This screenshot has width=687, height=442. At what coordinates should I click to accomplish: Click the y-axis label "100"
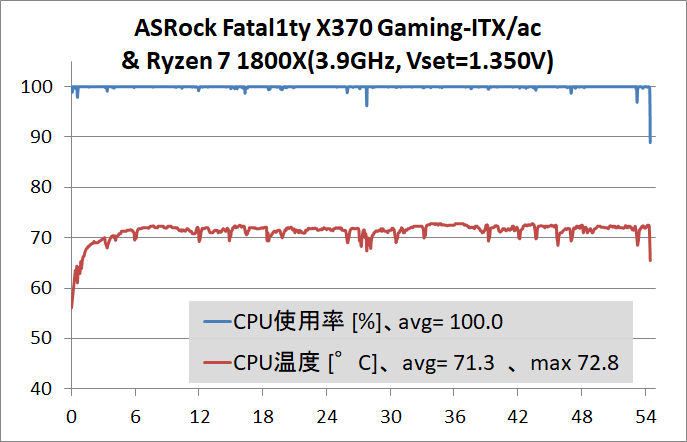pyautogui.click(x=37, y=87)
